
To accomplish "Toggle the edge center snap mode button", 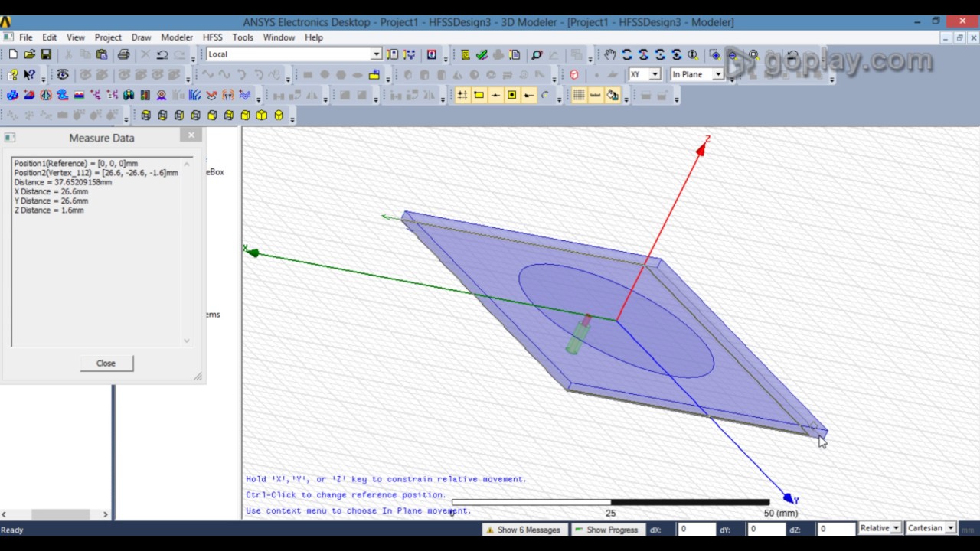I will point(496,95).
